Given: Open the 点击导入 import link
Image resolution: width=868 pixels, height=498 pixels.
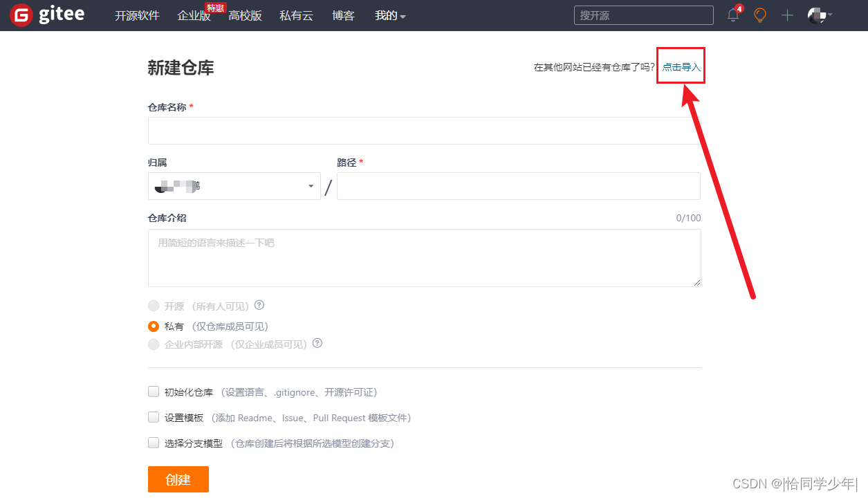Looking at the screenshot, I should (680, 66).
